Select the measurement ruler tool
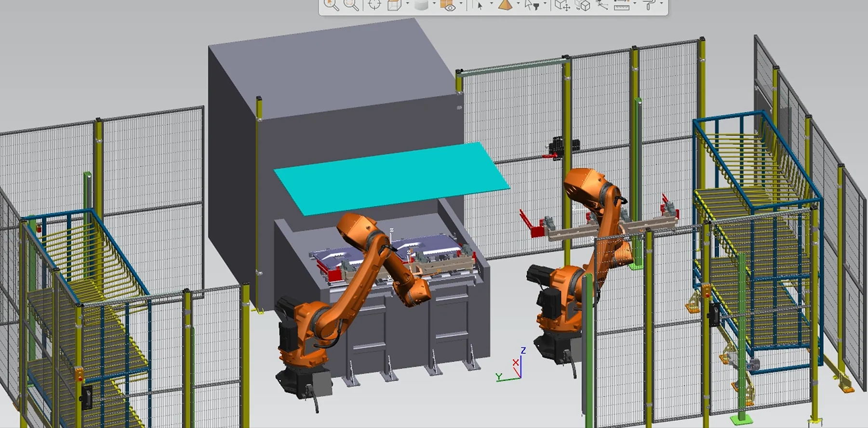The width and height of the screenshot is (868, 428). (622, 5)
